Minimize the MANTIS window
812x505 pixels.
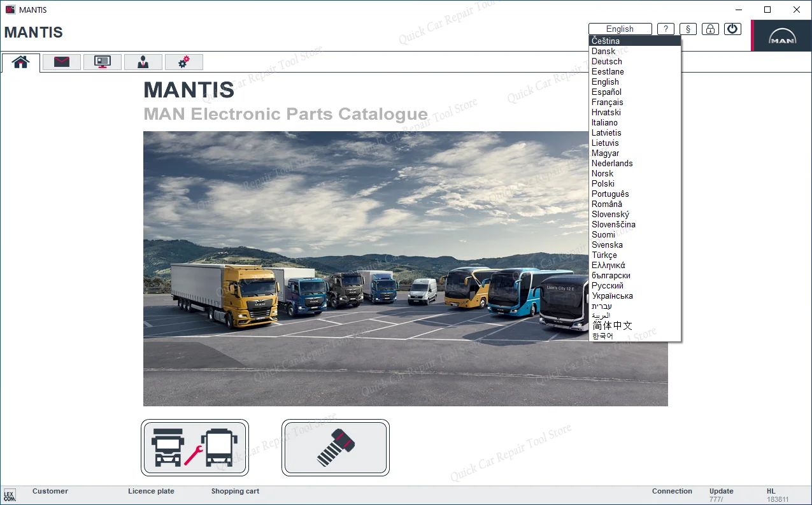(x=739, y=10)
